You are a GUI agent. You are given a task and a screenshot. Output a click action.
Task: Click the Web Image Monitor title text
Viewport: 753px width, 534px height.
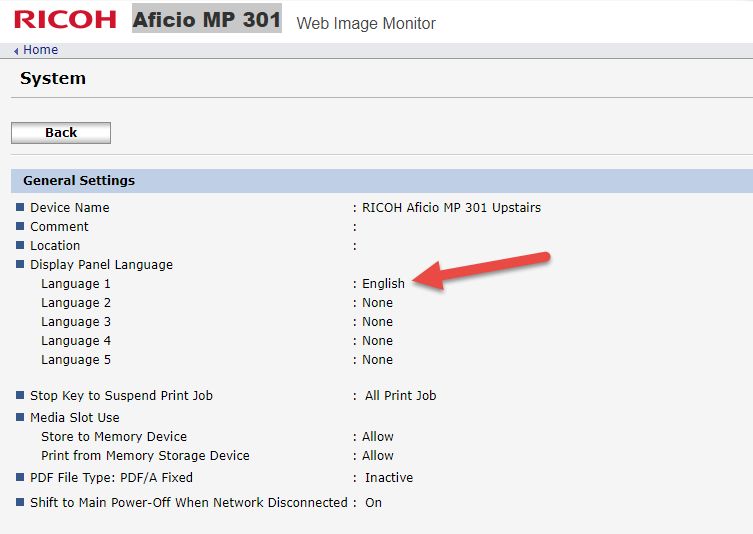click(366, 23)
